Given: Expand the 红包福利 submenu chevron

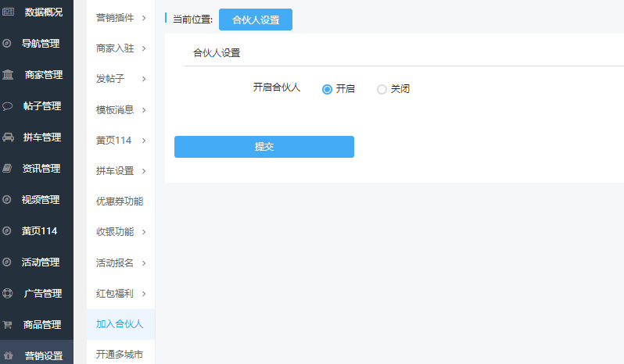Looking at the screenshot, I should [144, 294].
